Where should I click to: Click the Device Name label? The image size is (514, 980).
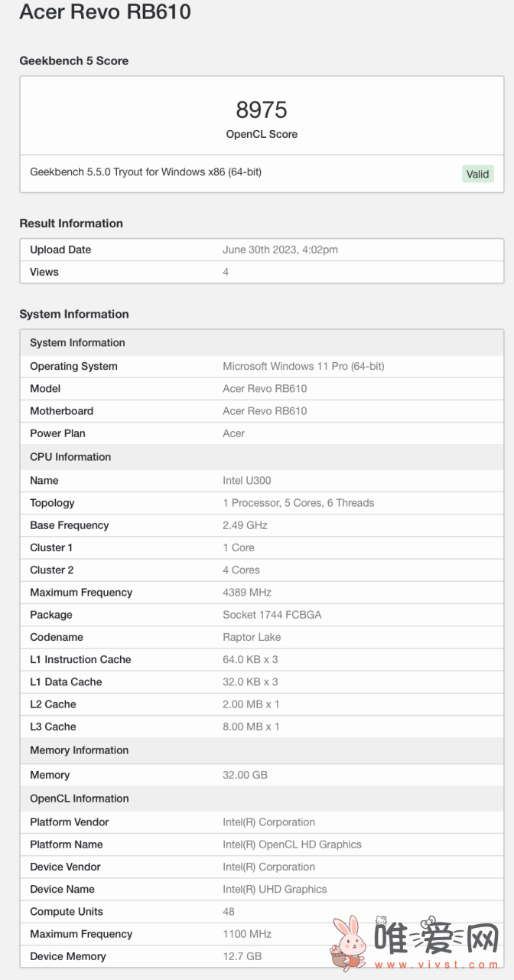(x=62, y=890)
